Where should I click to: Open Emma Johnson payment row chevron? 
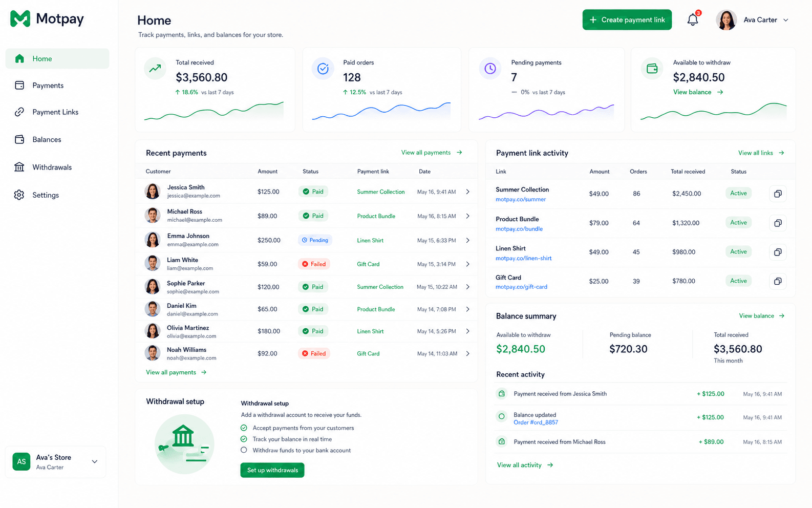(468, 240)
